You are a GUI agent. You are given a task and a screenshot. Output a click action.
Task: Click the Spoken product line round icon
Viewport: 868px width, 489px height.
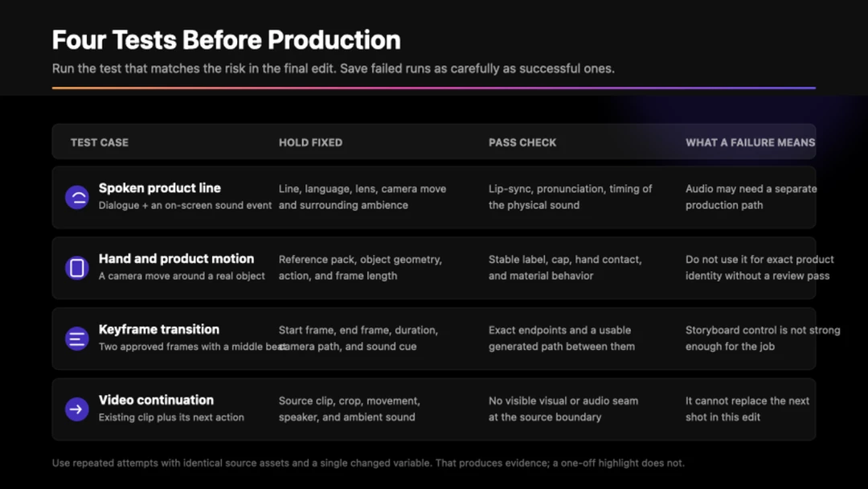pos(77,197)
